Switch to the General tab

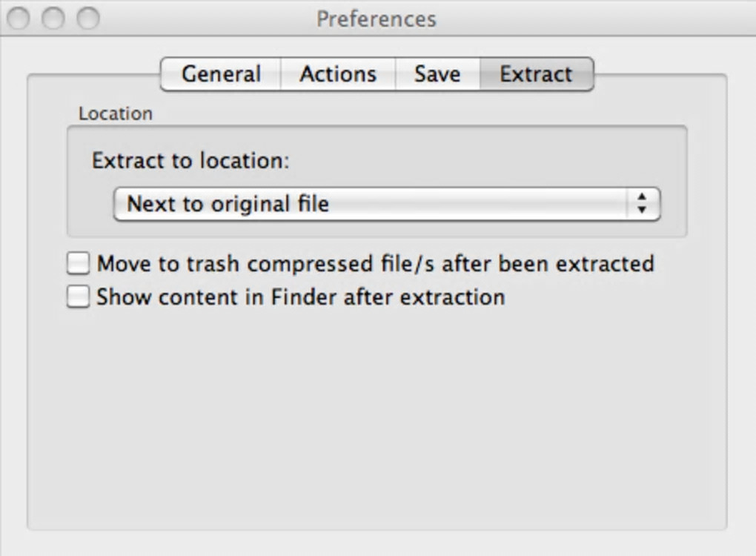[221, 74]
